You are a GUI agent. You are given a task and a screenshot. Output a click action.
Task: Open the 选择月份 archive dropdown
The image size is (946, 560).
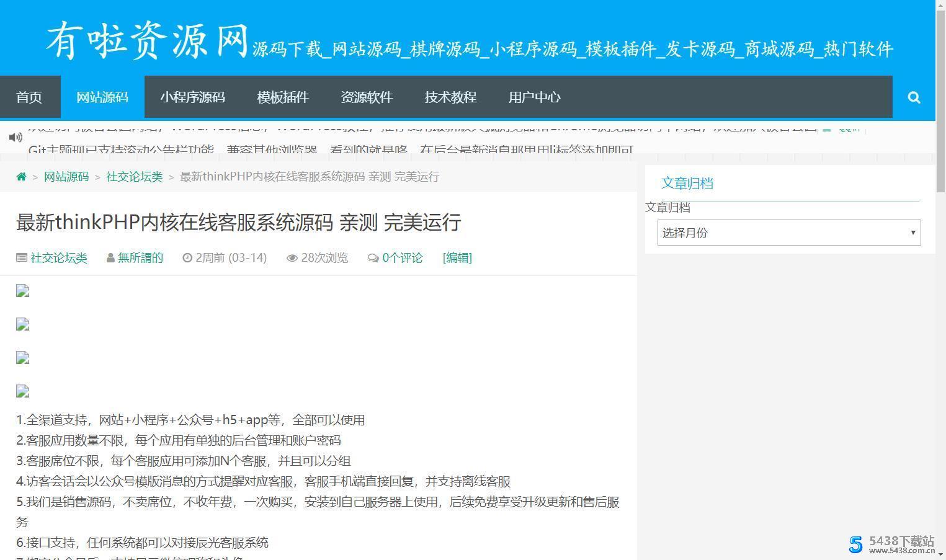[788, 233]
